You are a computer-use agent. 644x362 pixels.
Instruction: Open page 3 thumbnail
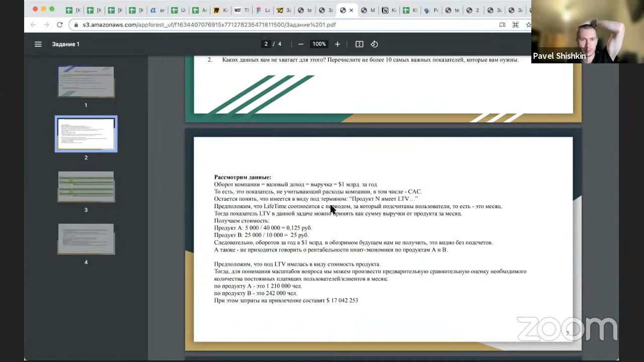click(86, 187)
